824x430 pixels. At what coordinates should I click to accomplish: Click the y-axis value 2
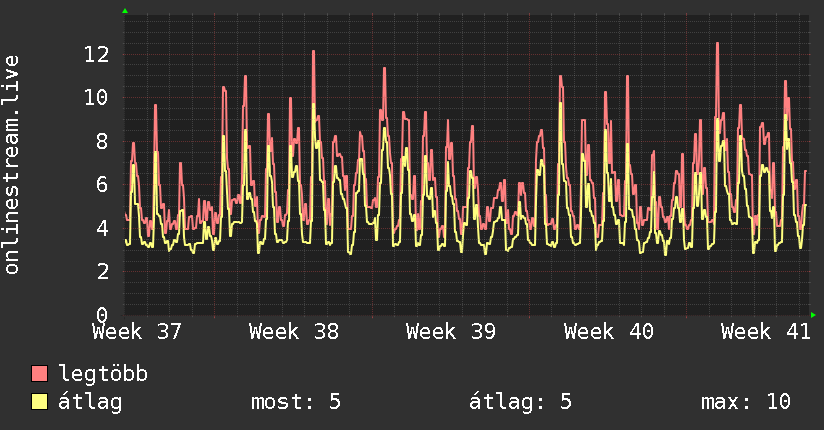click(102, 271)
